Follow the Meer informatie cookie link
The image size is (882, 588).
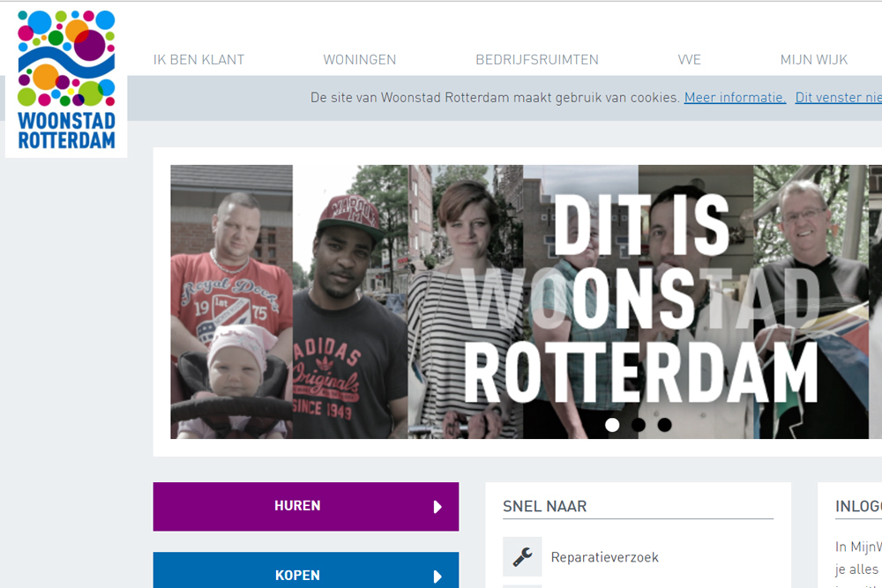735,98
